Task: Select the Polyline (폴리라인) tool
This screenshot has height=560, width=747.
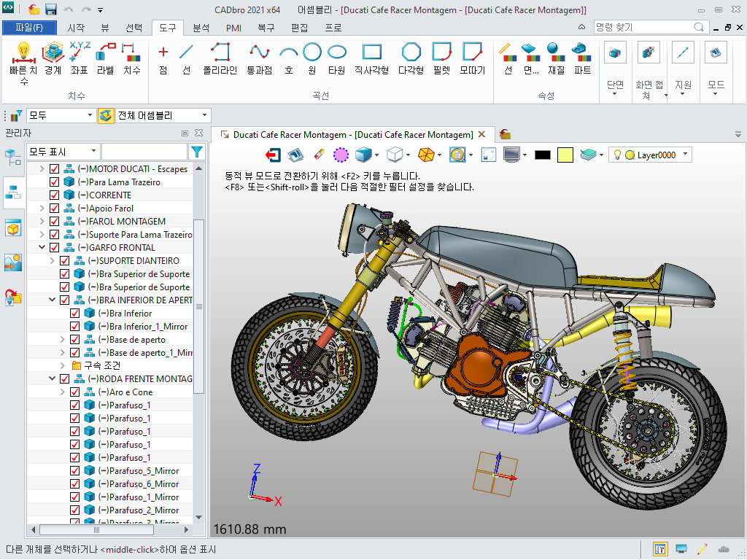Action: tap(220, 58)
